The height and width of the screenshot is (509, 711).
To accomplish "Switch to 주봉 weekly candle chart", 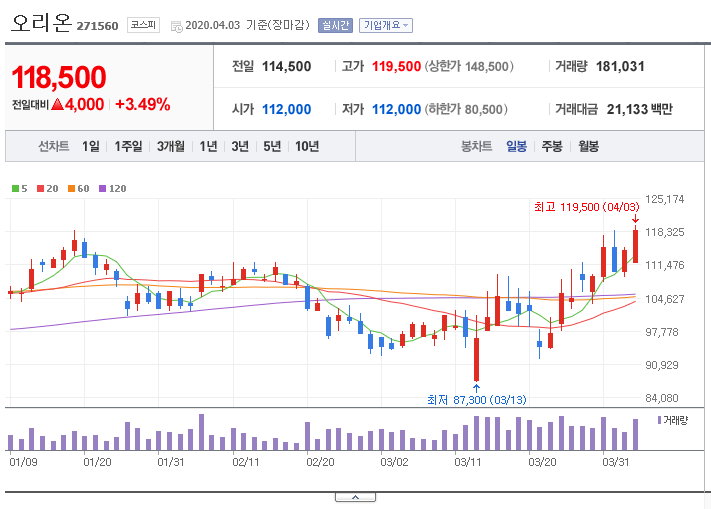I will [x=552, y=146].
